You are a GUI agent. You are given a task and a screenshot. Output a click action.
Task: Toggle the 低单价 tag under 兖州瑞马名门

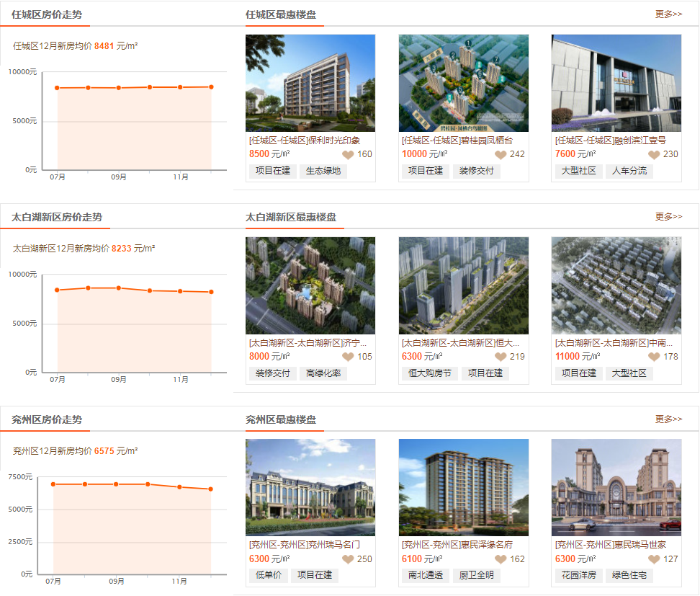pyautogui.click(x=267, y=575)
